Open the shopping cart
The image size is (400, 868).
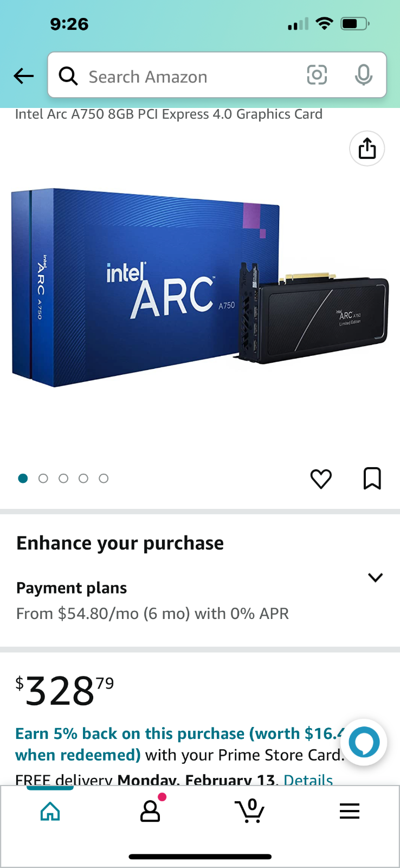tap(250, 810)
